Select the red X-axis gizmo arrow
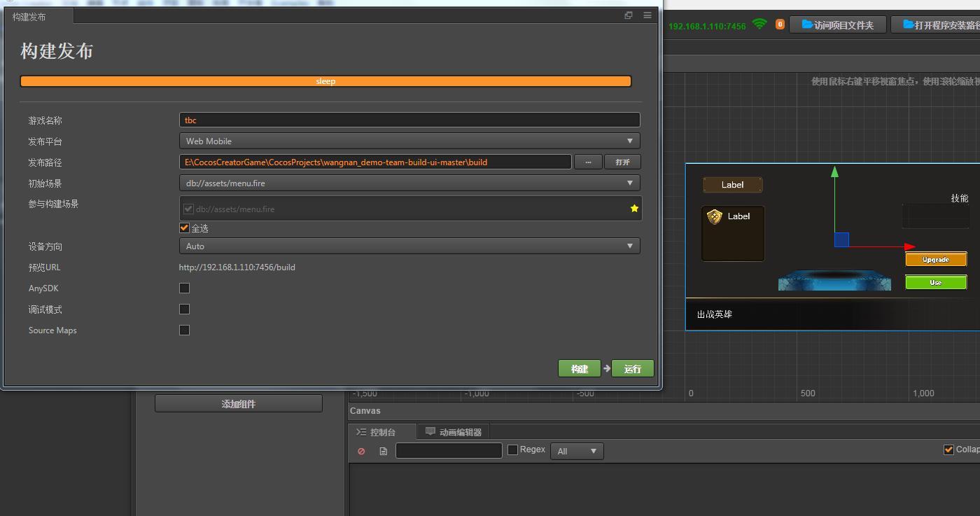Screen dimensions: 980x516 tap(909, 246)
